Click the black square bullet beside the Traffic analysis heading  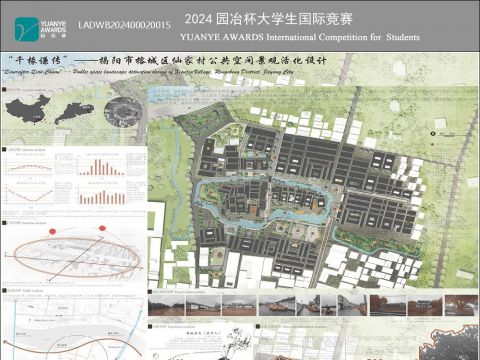tap(4, 291)
